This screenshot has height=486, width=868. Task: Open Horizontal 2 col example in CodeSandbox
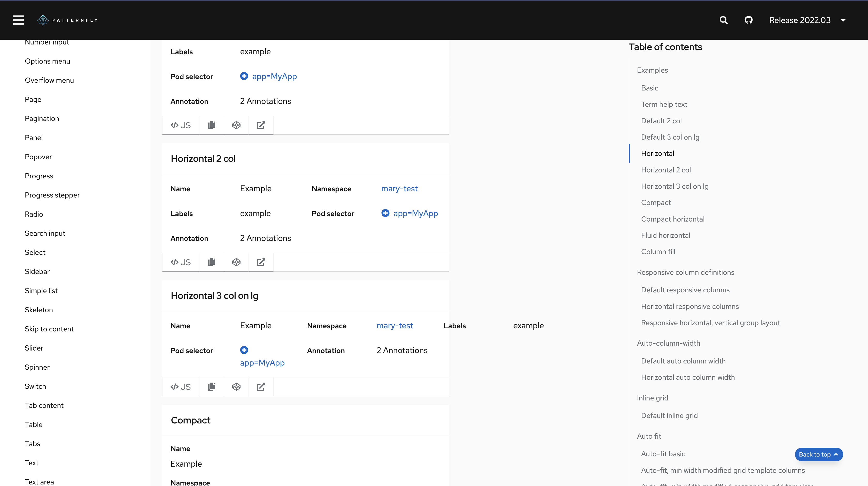(236, 262)
